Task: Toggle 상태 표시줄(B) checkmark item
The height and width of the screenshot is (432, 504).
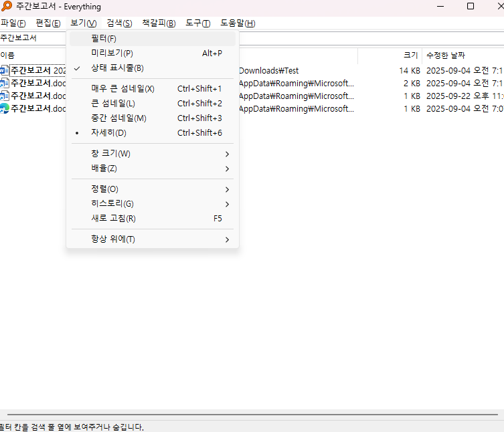Action: point(153,68)
